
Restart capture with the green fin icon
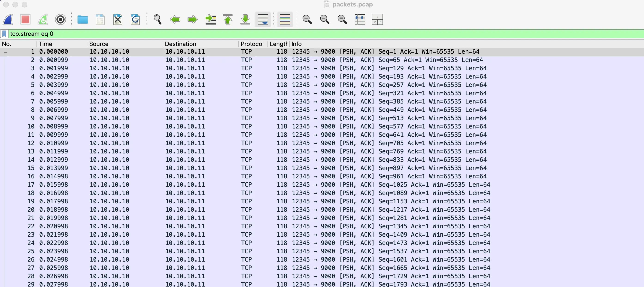(43, 19)
